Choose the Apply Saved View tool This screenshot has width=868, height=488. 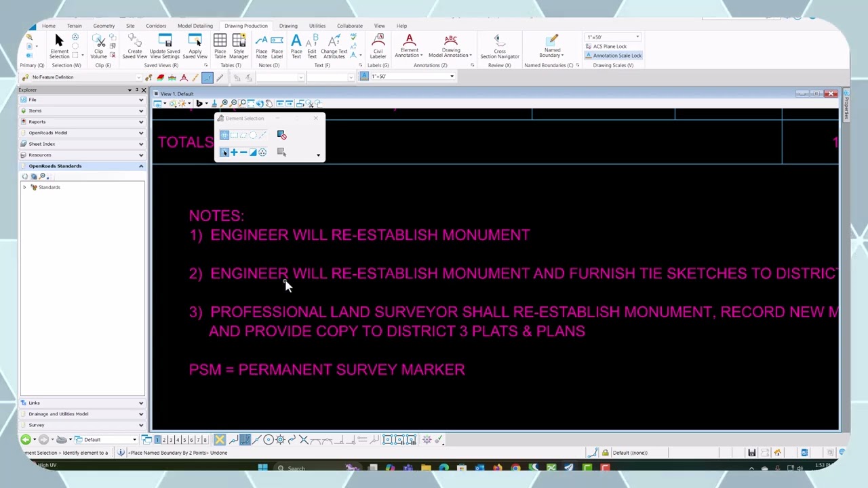[x=195, y=46]
